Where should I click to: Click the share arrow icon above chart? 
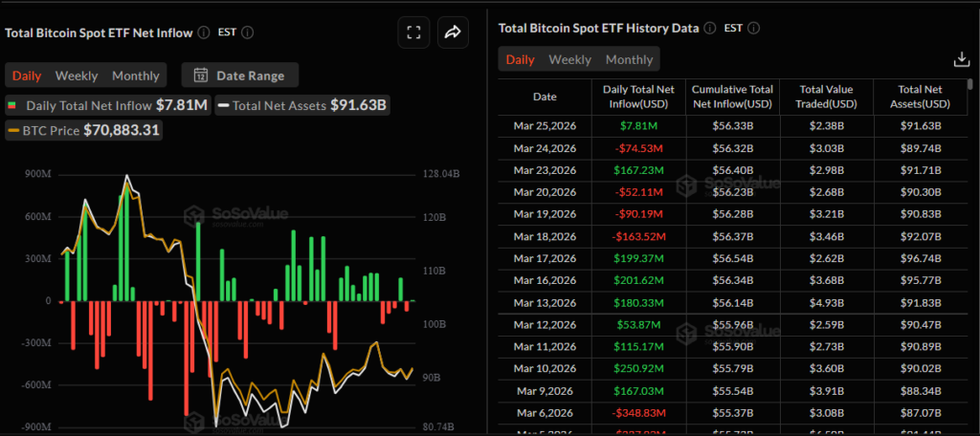tap(452, 33)
